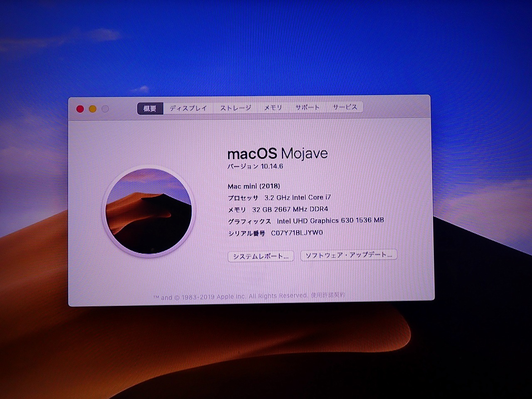Switch to the ストレージ tab
The image size is (532, 399).
[x=236, y=108]
